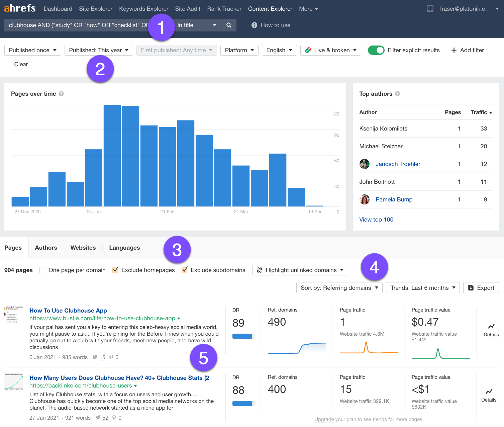Open View top 100 authors link
The width and height of the screenshot is (504, 427).
[376, 220]
